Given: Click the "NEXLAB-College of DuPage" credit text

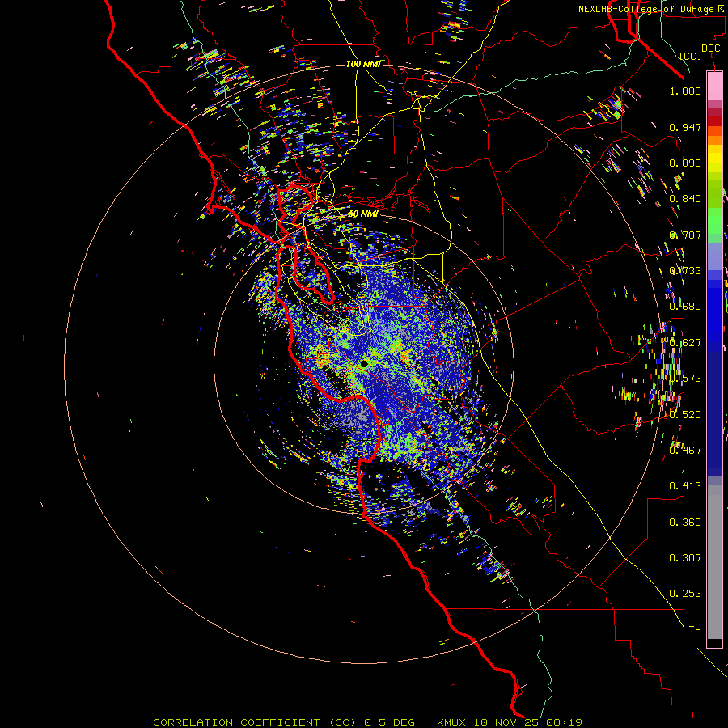Looking at the screenshot, I should 645,9.
